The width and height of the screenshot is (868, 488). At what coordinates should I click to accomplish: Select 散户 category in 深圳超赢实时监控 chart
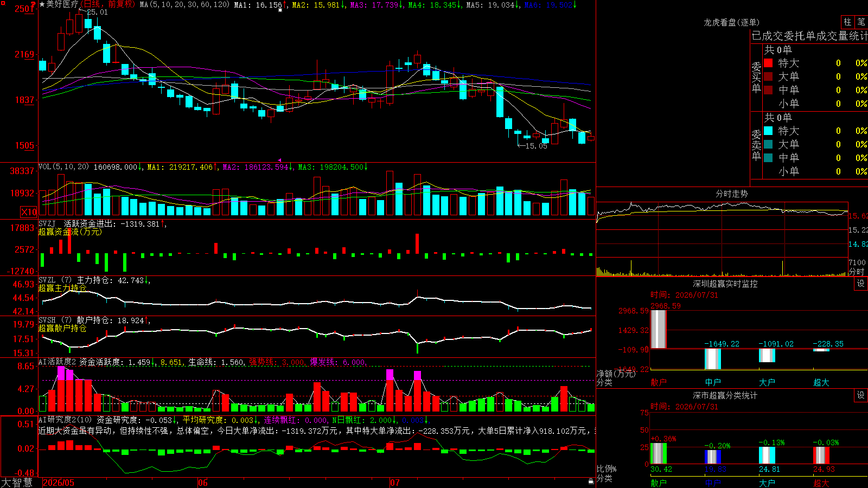click(x=659, y=382)
